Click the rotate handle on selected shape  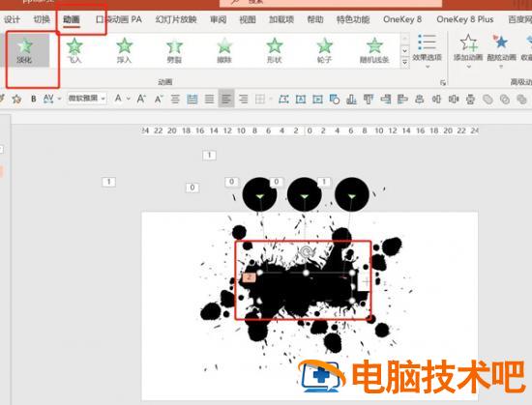pos(307,252)
